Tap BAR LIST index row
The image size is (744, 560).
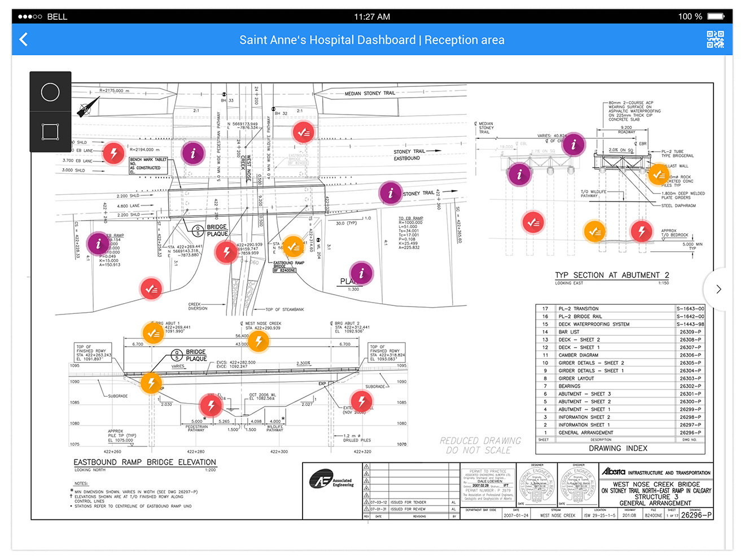click(x=620, y=332)
